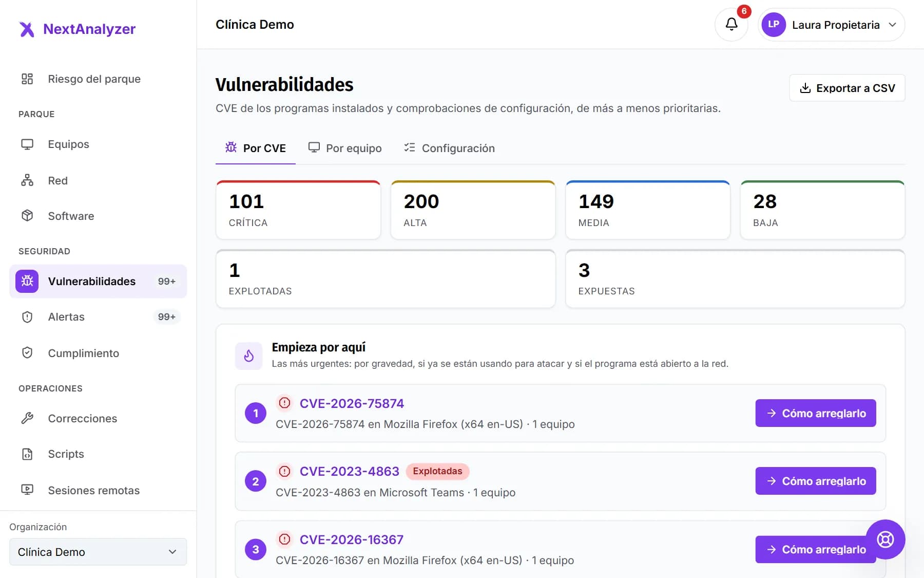
Task: Click the 99+ badge beside Alertas
Action: [166, 317]
